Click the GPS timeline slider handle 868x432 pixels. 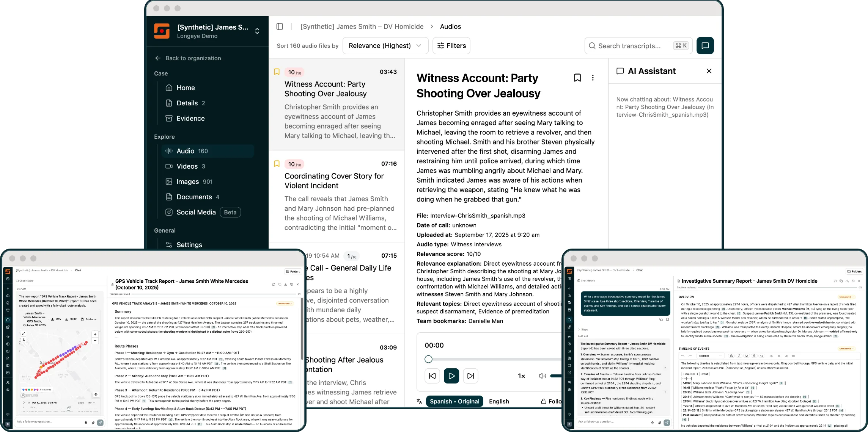click(x=68, y=409)
